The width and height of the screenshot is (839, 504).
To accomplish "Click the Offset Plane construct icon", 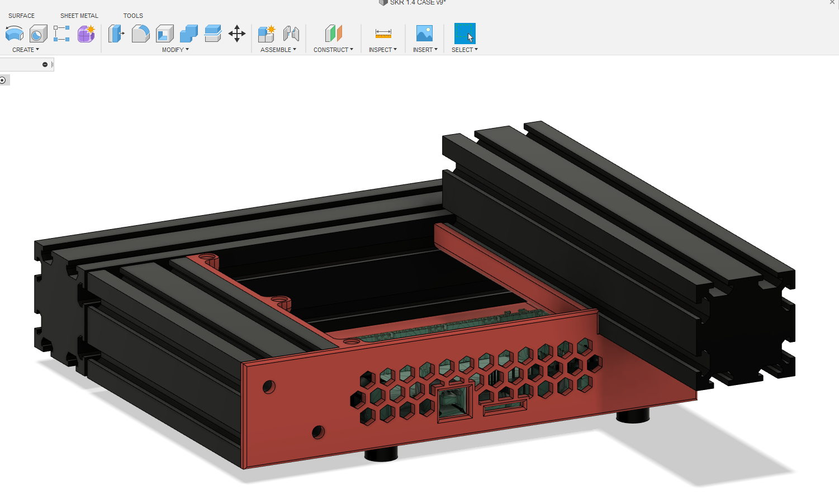I will coord(334,34).
